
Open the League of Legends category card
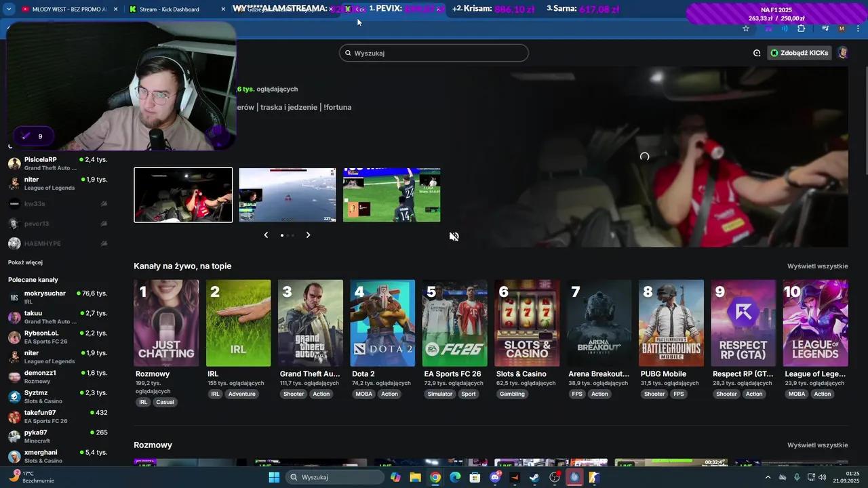click(x=815, y=323)
